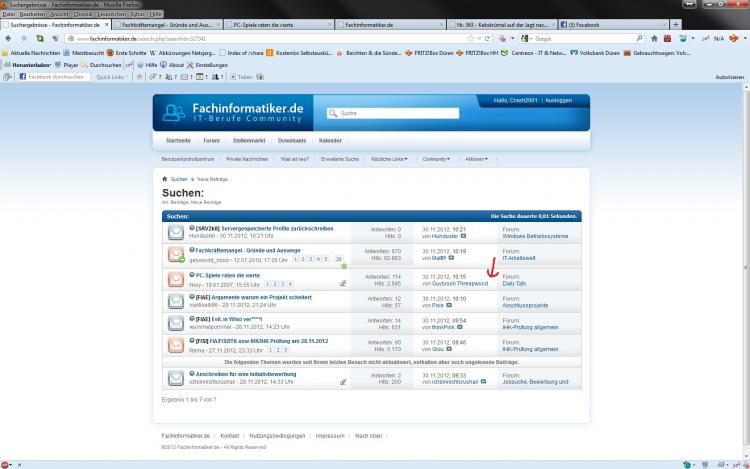The image size is (750, 469).
Task: Click envelope icon of Argumente warum ein Projekt scheitert
Action: [176, 301]
